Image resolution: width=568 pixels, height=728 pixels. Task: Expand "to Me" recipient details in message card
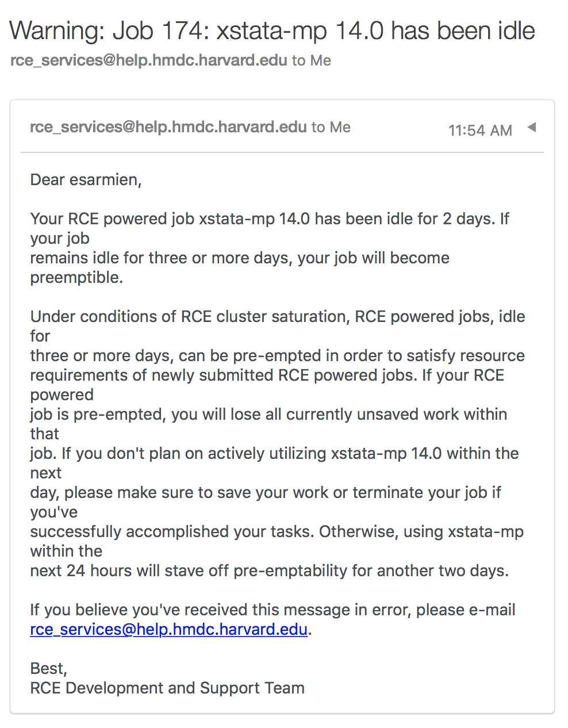331,127
